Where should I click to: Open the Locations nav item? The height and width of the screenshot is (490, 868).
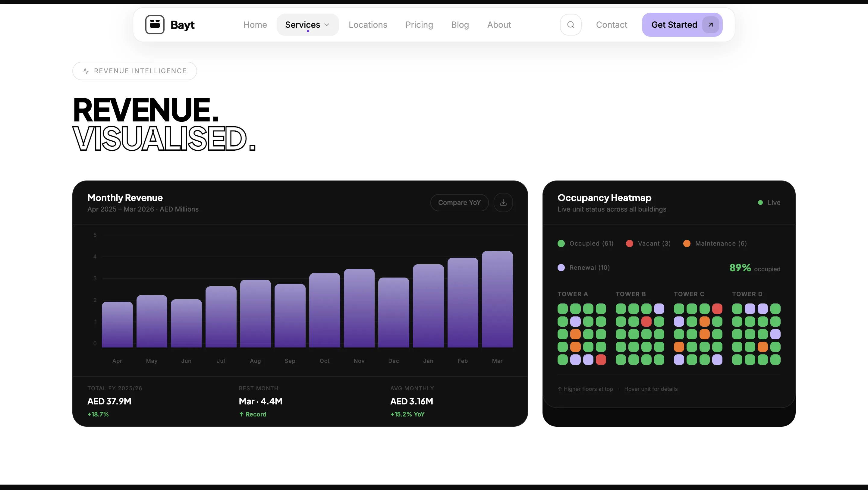(x=368, y=25)
